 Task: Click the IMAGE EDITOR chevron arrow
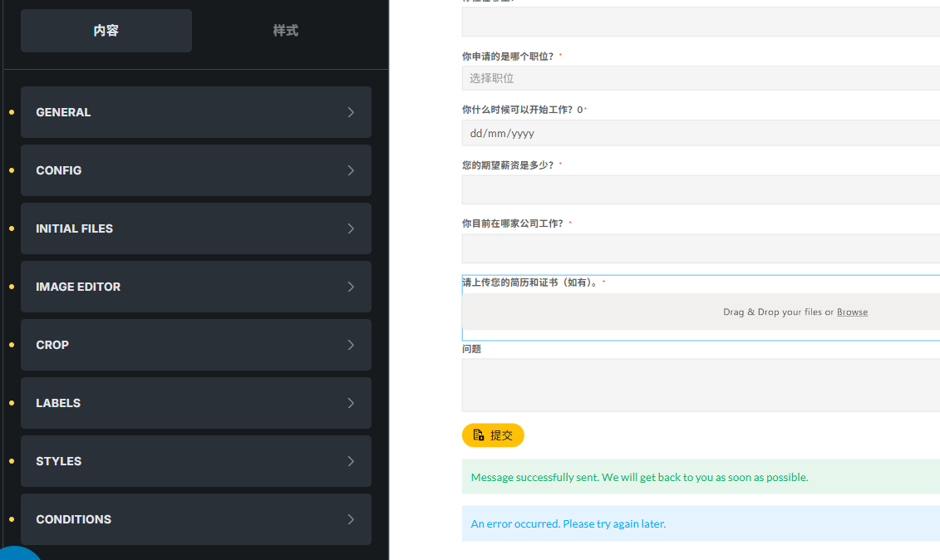point(351,287)
